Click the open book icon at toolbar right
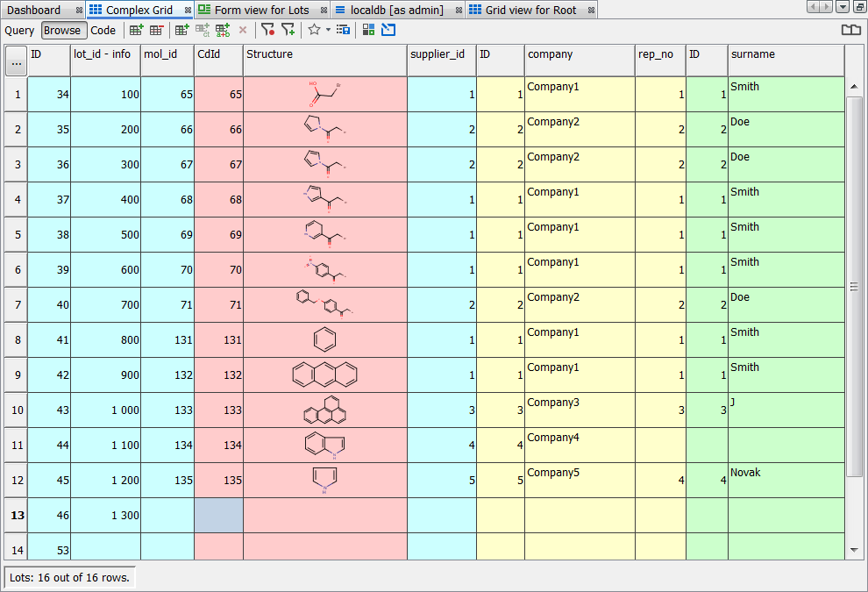The height and width of the screenshot is (592, 868). [x=850, y=30]
